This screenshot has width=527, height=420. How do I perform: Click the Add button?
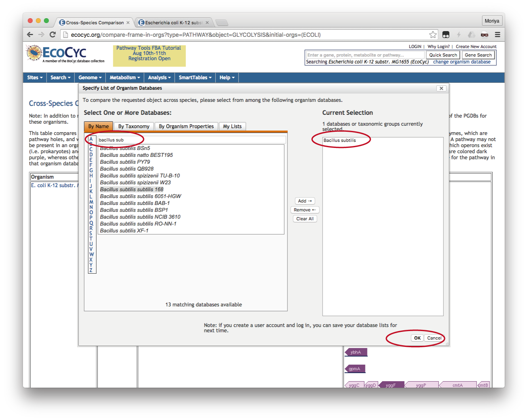305,201
